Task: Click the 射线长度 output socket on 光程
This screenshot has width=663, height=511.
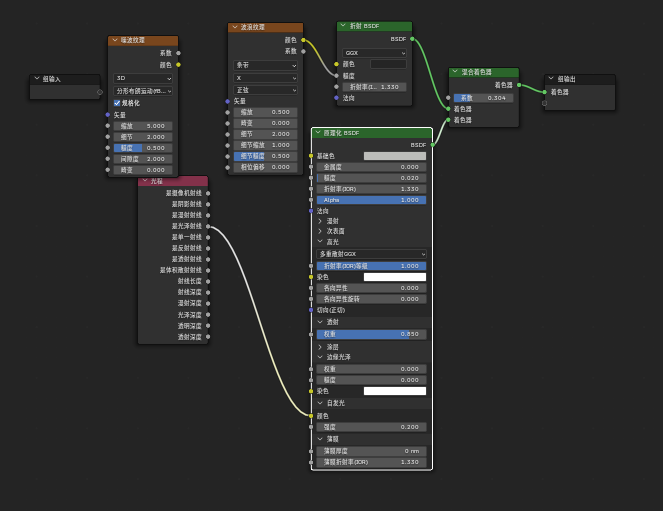Action: point(208,281)
